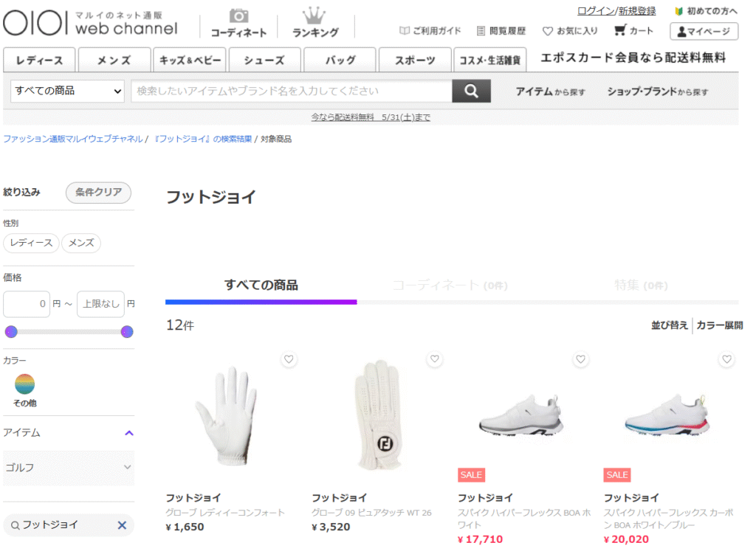
Task: Open the white/blue spike shoe thumbnail
Action: click(x=667, y=415)
